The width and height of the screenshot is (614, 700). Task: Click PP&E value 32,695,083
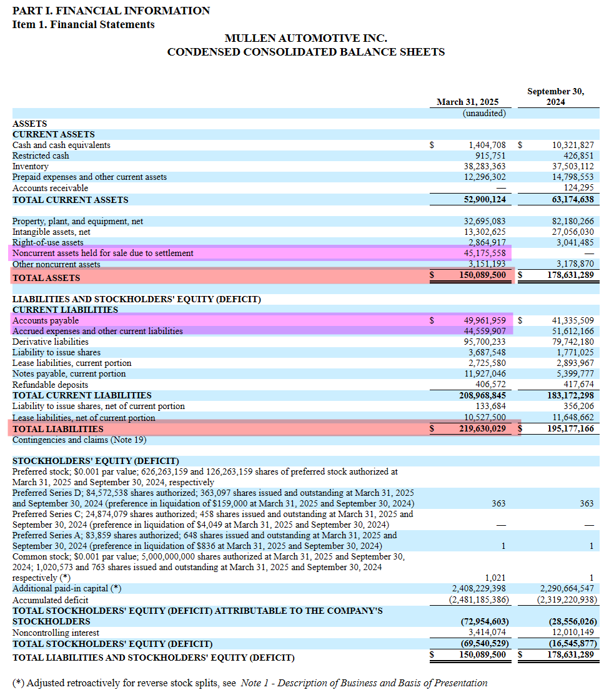pyautogui.click(x=485, y=222)
